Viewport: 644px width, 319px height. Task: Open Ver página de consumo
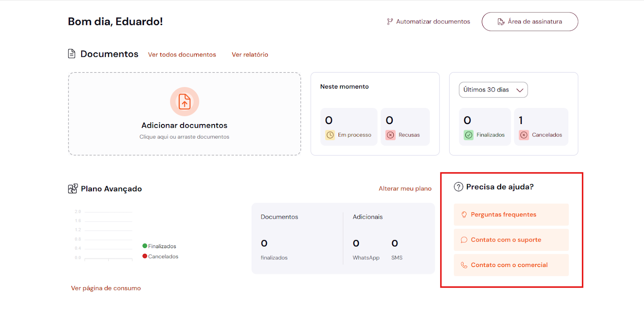[x=106, y=288]
